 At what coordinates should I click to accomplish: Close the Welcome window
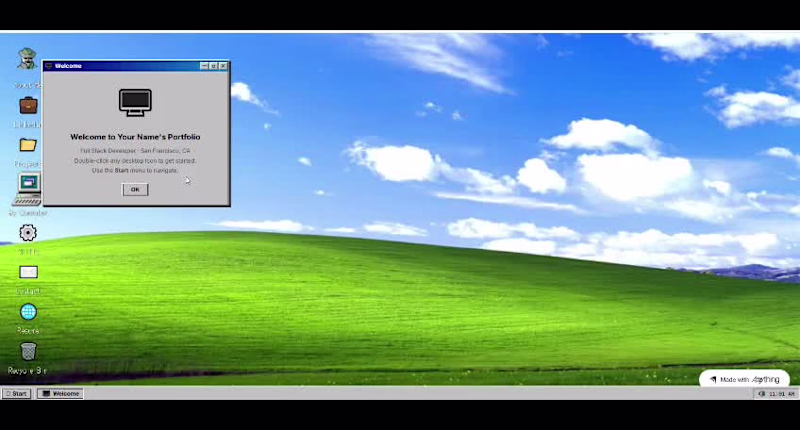click(x=223, y=66)
